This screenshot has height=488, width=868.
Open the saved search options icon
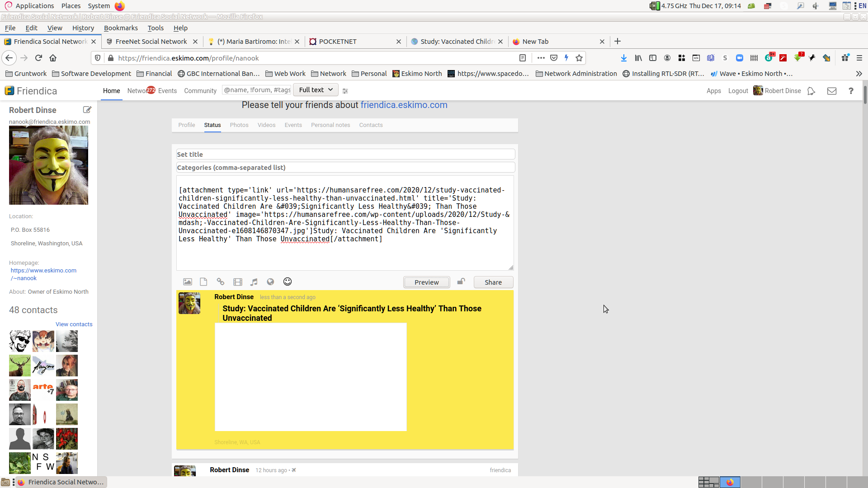coord(345,91)
